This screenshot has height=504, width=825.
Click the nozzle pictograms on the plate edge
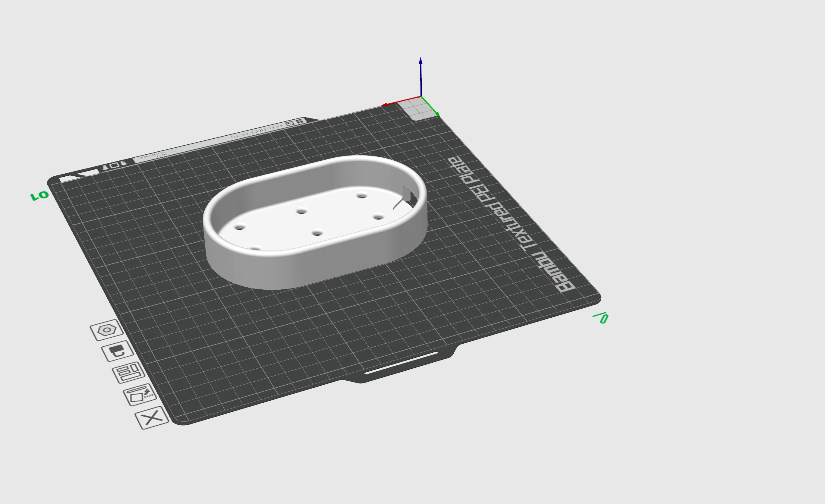click(x=114, y=165)
